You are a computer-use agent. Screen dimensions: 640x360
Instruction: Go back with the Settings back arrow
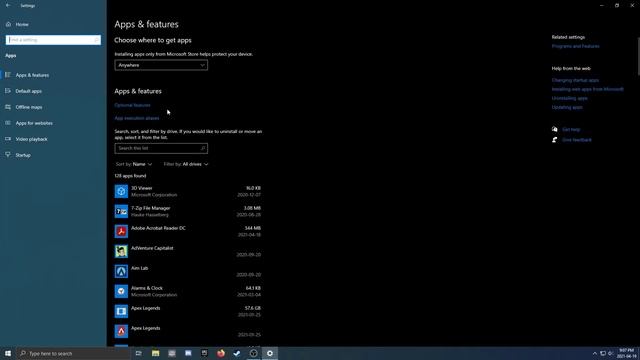pyautogui.click(x=8, y=5)
